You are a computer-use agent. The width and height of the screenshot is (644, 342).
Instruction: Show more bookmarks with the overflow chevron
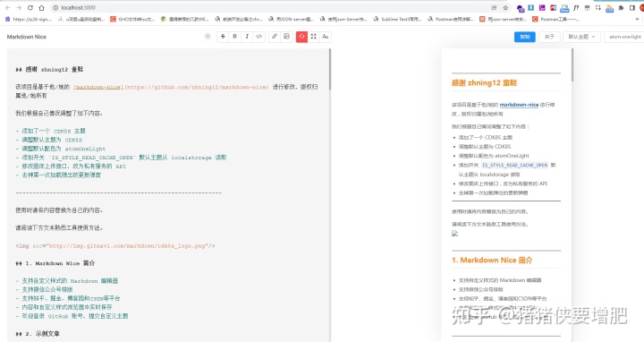(637, 19)
